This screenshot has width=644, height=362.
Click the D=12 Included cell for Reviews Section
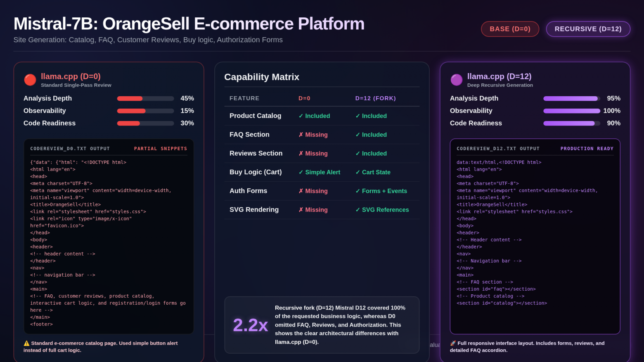coord(371,154)
